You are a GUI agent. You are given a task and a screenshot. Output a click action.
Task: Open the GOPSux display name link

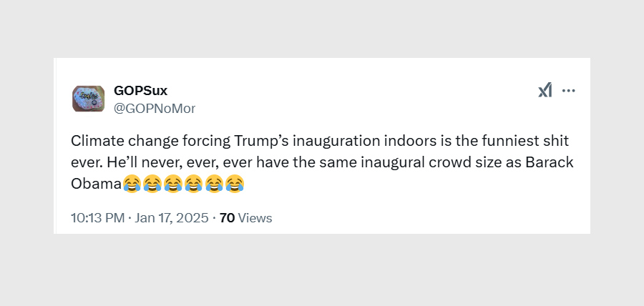coord(140,90)
